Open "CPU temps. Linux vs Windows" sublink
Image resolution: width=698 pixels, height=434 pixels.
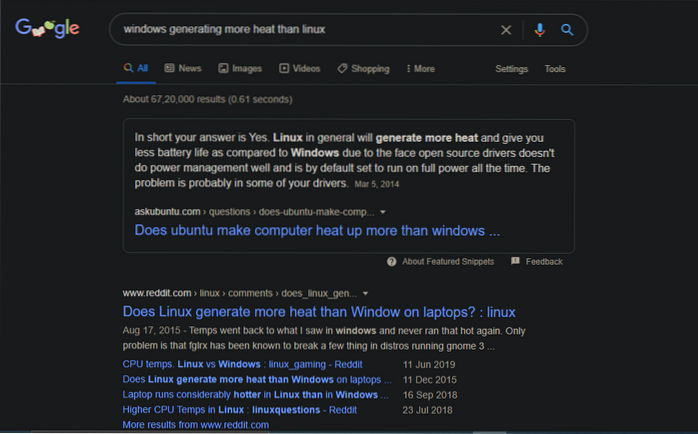tap(242, 365)
